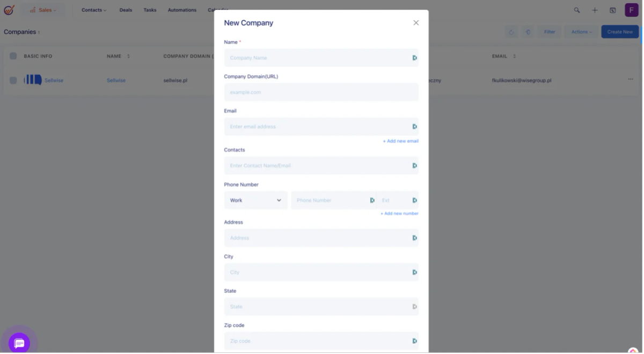Screen dimensions: 644x354
Task: Open the search icon in the top bar
Action: [577, 10]
